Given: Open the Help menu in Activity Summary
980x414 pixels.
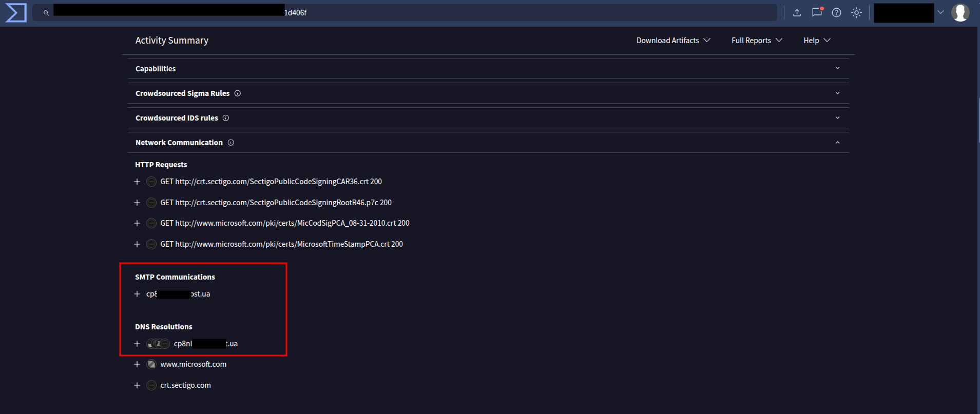Looking at the screenshot, I should tap(816, 41).
